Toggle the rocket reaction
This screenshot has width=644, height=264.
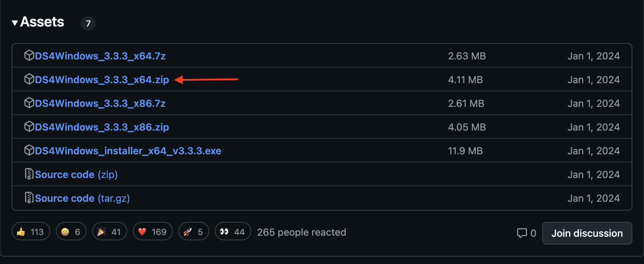point(194,232)
